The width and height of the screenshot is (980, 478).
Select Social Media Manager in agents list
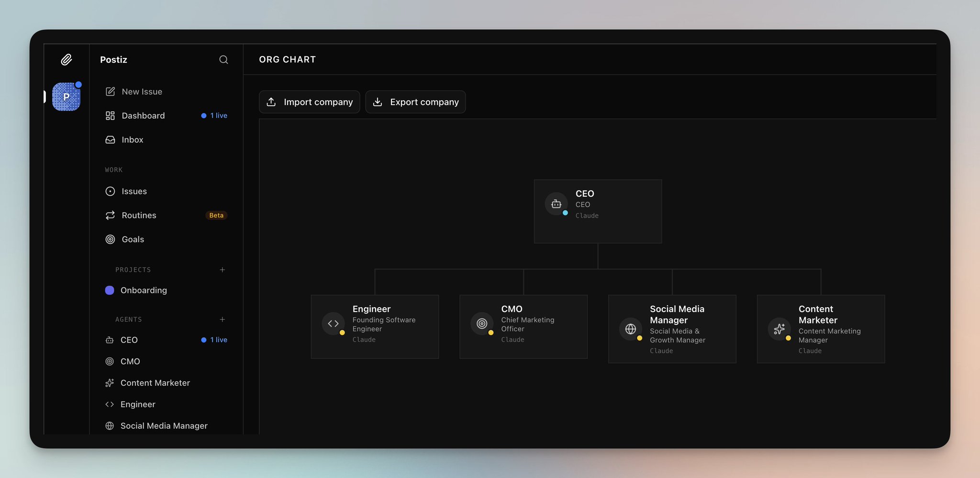point(164,426)
